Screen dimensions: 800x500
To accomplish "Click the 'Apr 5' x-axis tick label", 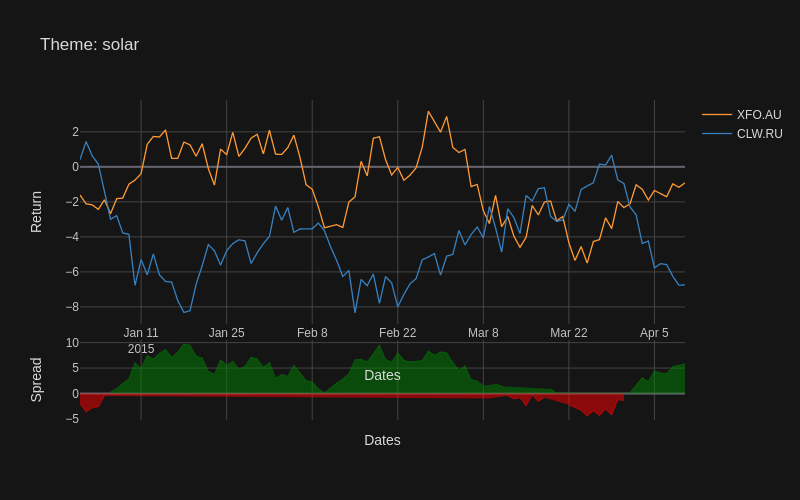I will (x=654, y=333).
